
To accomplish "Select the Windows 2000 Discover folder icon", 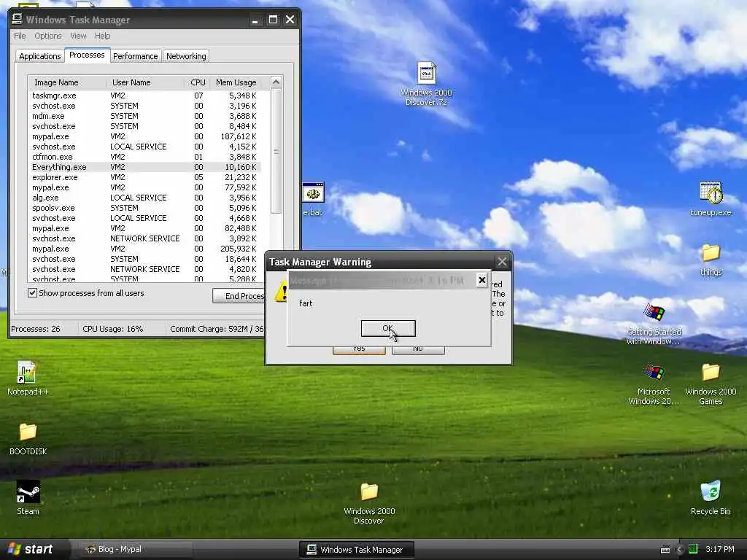I will point(369,492).
